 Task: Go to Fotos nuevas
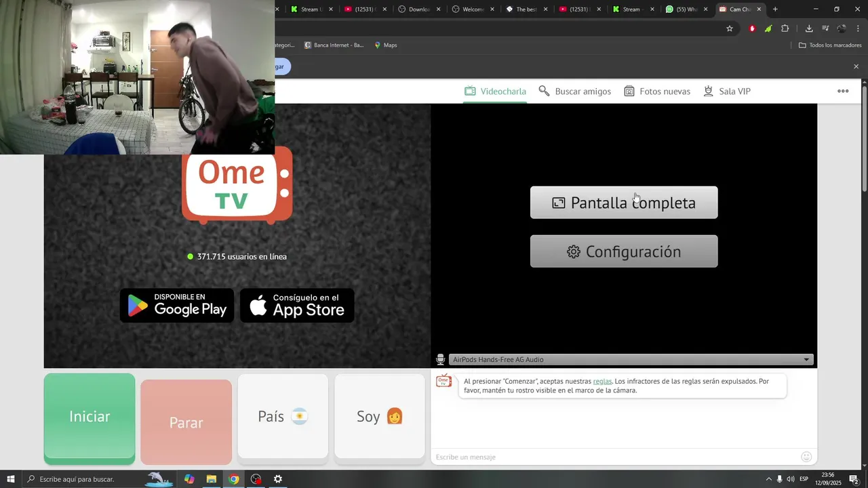pyautogui.click(x=657, y=91)
